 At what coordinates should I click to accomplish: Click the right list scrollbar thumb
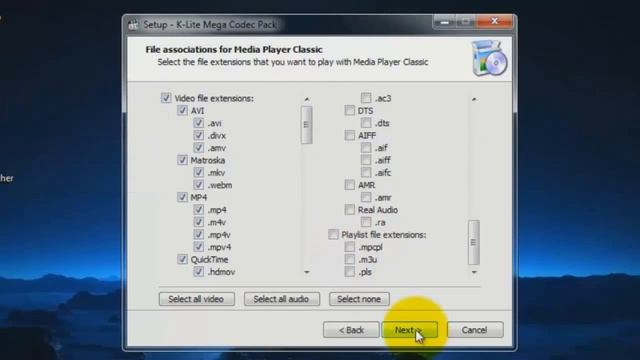(x=473, y=242)
